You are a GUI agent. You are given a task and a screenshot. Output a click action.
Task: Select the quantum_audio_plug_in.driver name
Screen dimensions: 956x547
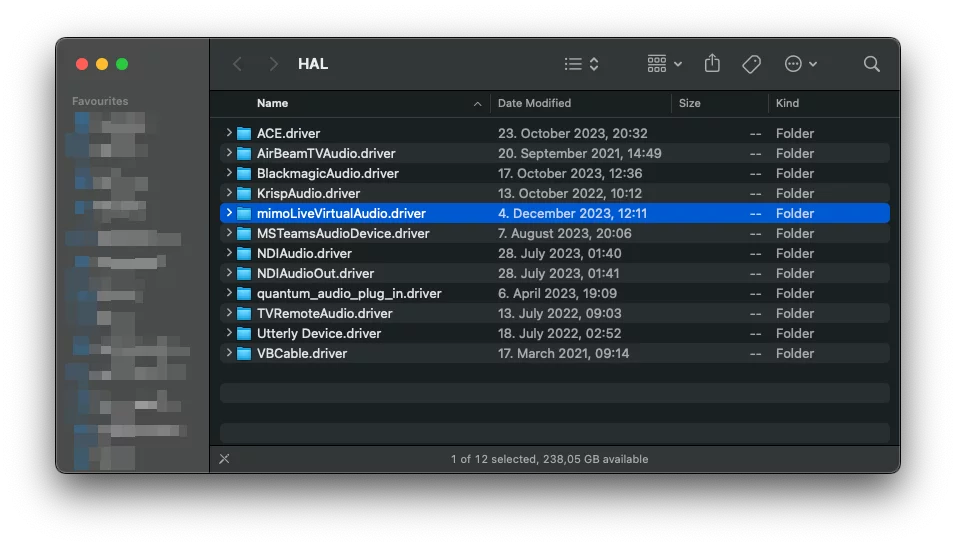[349, 293]
